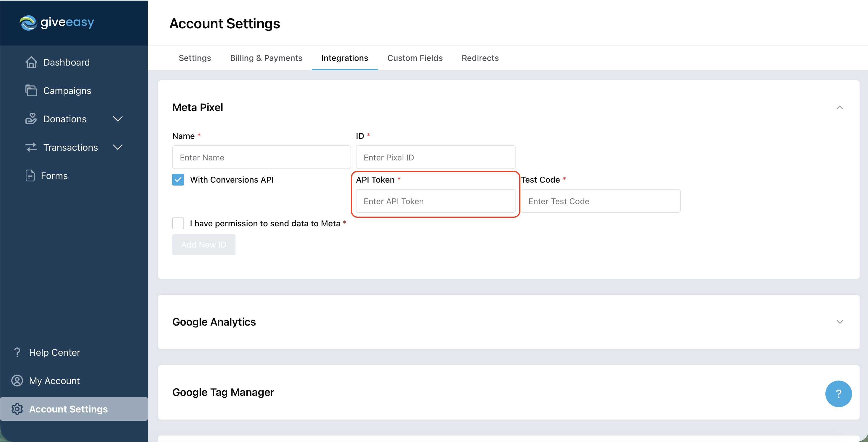
Task: Click the Help Center question mark icon
Action: point(17,352)
